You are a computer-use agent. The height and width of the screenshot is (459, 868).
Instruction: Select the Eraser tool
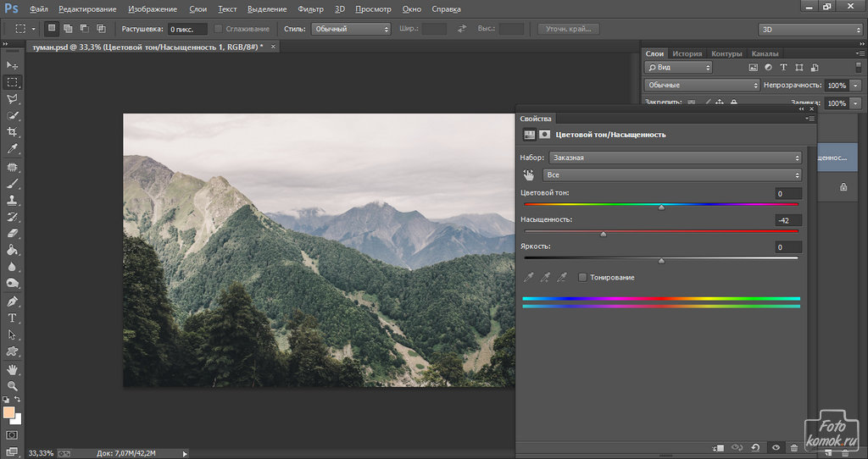[x=12, y=234]
